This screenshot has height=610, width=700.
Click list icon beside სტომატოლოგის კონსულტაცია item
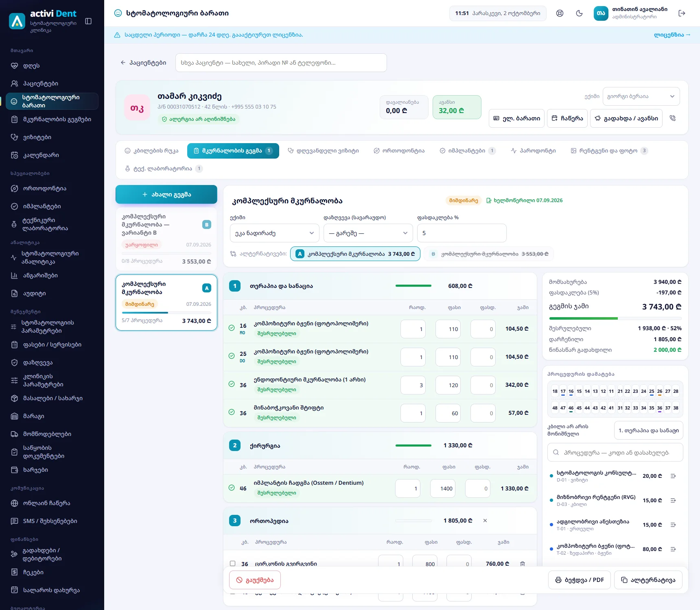[x=673, y=476]
